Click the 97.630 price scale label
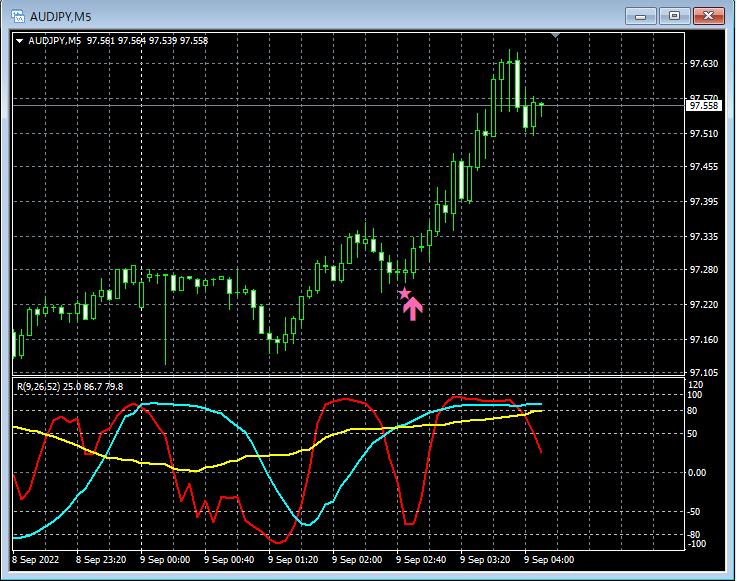The width and height of the screenshot is (737, 581). click(704, 64)
